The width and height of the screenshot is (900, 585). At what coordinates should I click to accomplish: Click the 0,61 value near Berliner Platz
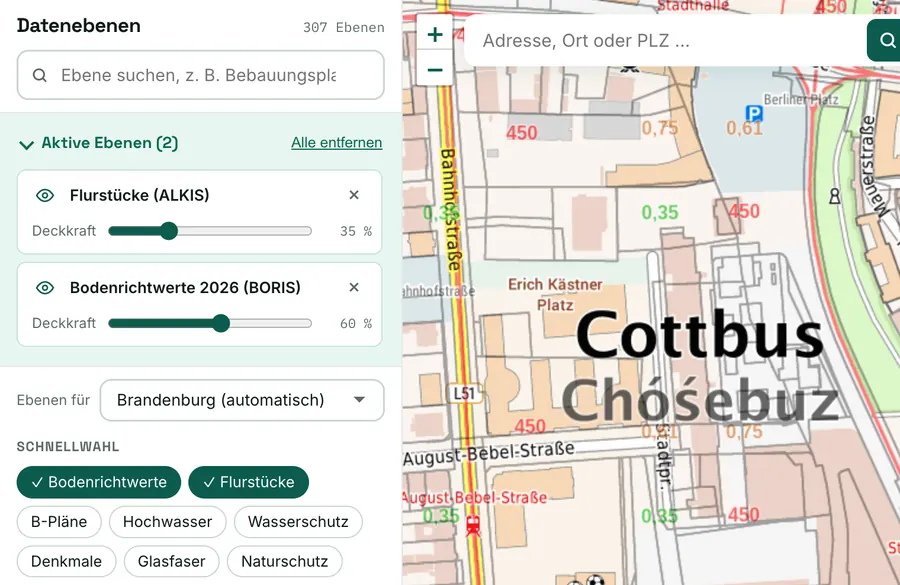[x=744, y=128]
